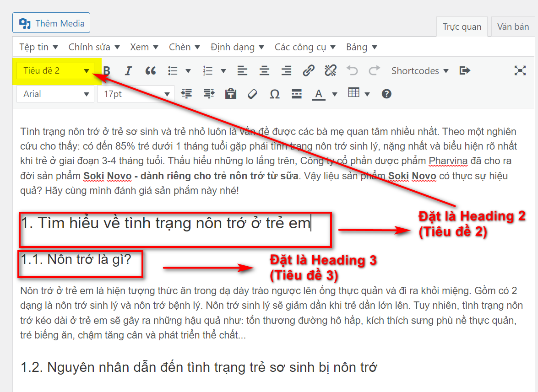
Task: Remove link using the broken chain icon
Action: coord(331,70)
